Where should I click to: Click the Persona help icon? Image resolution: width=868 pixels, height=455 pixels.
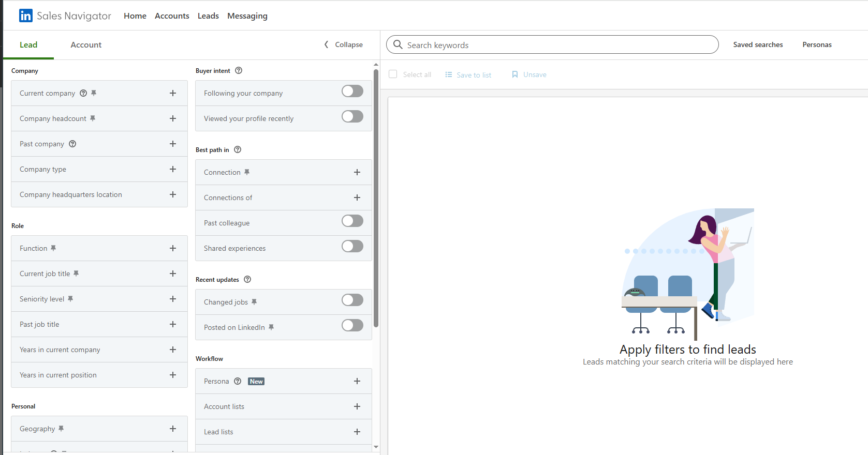(x=238, y=381)
